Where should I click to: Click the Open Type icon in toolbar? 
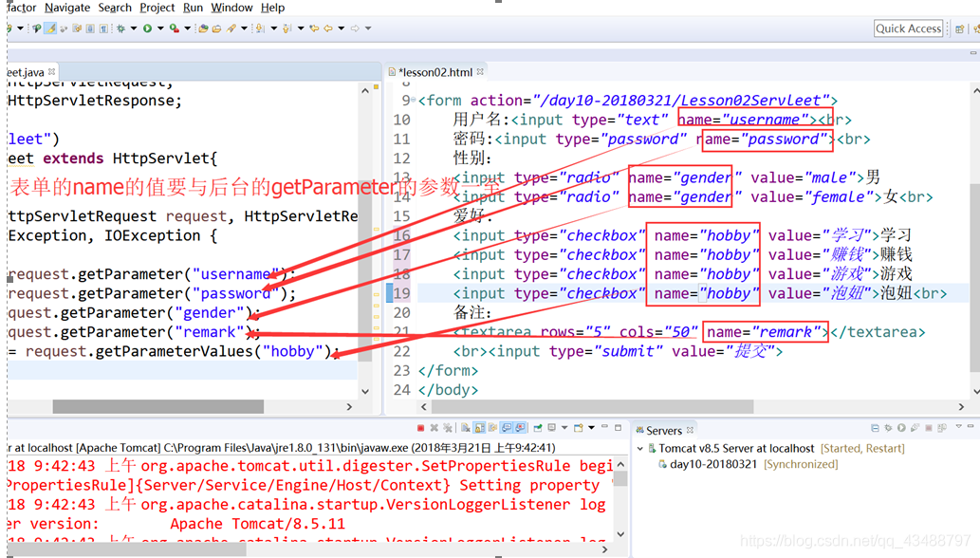click(x=203, y=28)
